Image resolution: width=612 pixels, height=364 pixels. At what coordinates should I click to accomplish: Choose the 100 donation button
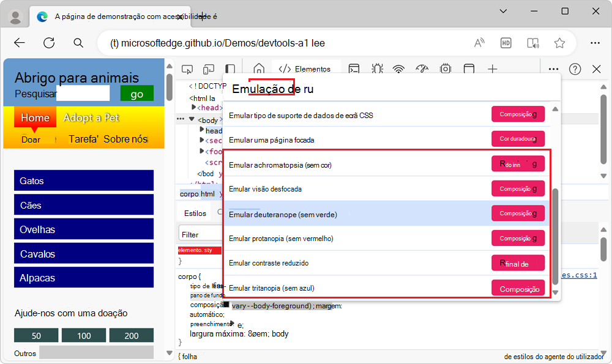(x=84, y=335)
